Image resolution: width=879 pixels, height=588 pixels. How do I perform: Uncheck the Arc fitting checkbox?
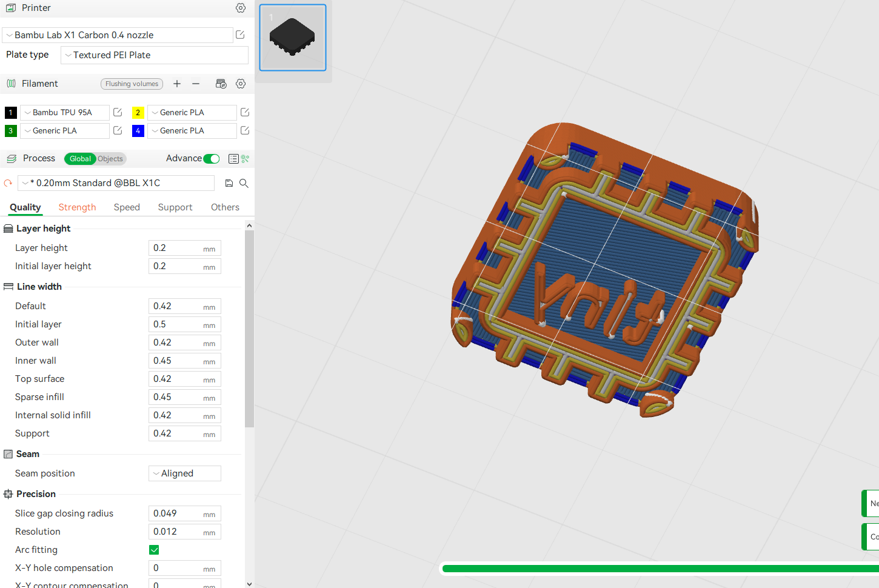[154, 550]
